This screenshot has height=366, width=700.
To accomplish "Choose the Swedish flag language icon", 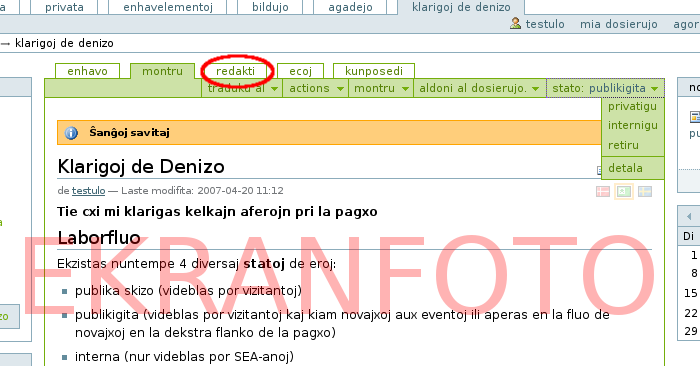I will click(x=645, y=191).
